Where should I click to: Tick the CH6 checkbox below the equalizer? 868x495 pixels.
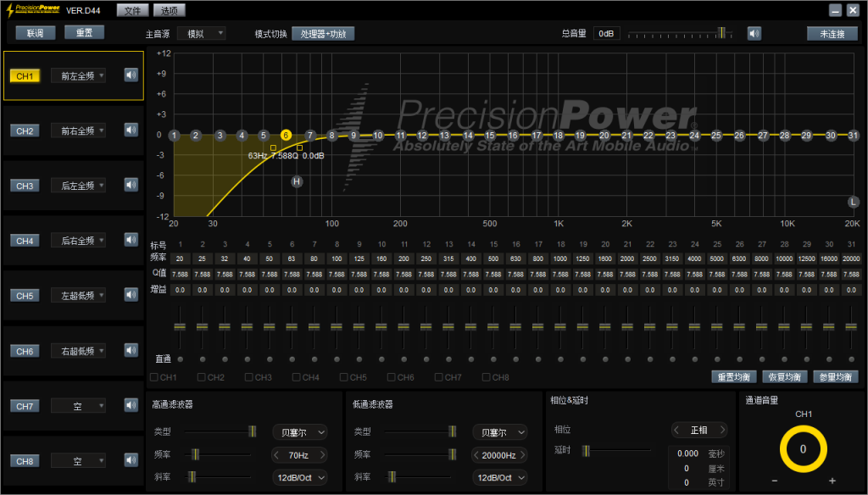(x=392, y=377)
